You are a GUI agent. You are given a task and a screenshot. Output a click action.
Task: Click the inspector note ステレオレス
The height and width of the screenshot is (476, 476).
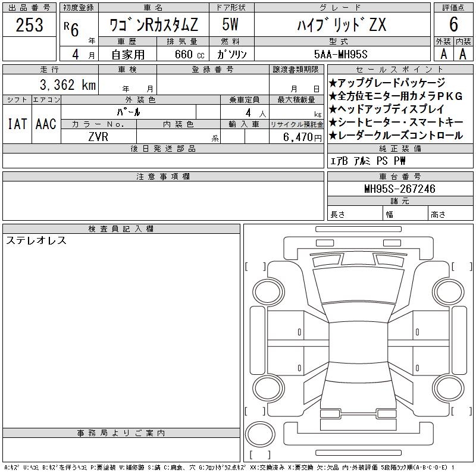pyautogui.click(x=36, y=240)
